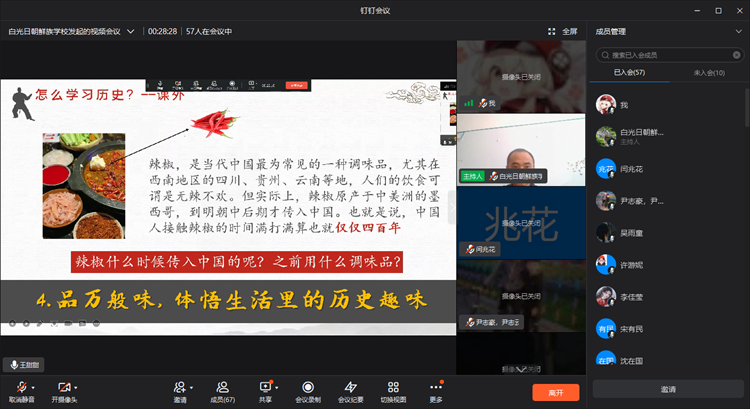Switch to 已入会(57) tab
The width and height of the screenshot is (750, 409).
[629, 73]
